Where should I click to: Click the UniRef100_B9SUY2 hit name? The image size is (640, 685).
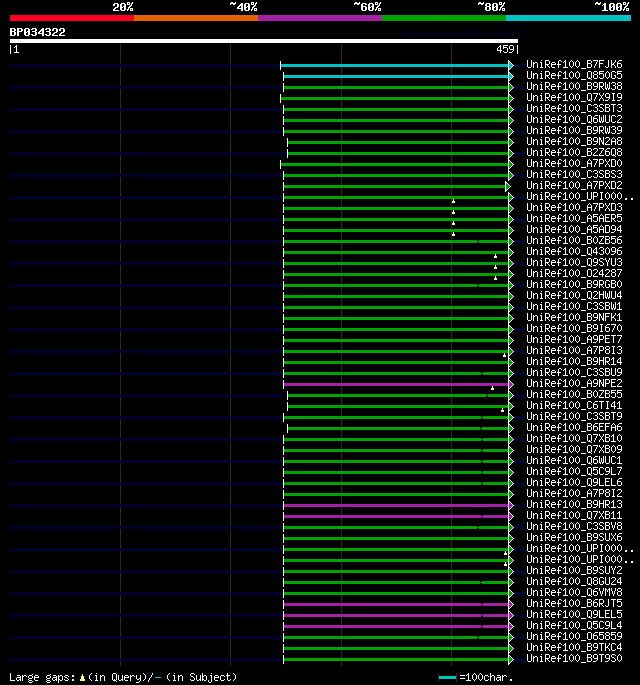pos(574,571)
